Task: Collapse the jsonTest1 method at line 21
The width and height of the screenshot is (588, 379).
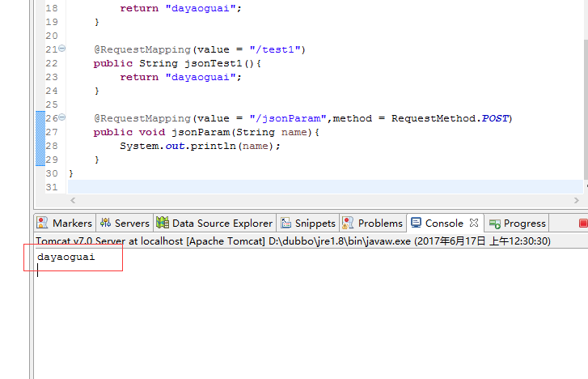Action: click(x=62, y=49)
